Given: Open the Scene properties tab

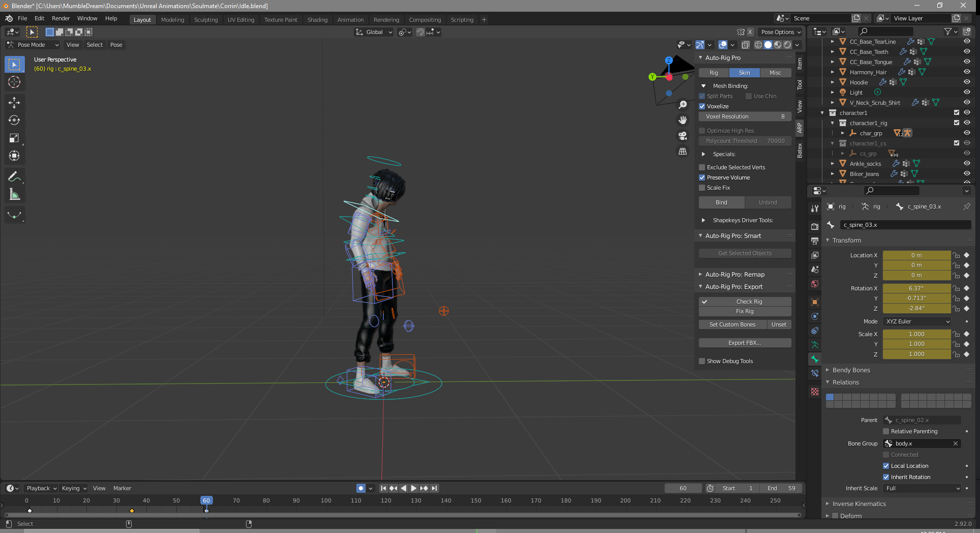Looking at the screenshot, I should [815, 269].
